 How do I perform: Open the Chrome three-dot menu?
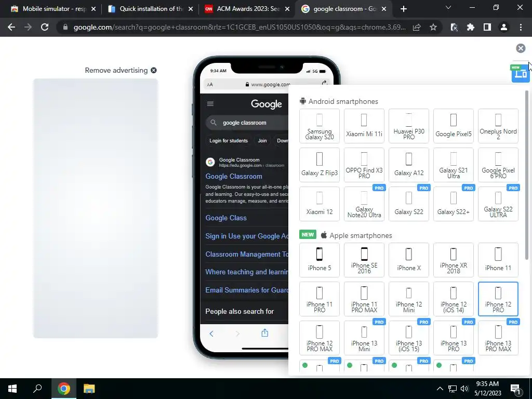(521, 27)
